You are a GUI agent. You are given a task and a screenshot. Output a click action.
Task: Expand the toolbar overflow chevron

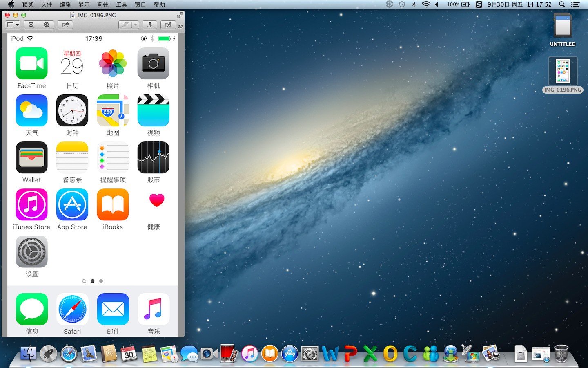[x=180, y=26]
